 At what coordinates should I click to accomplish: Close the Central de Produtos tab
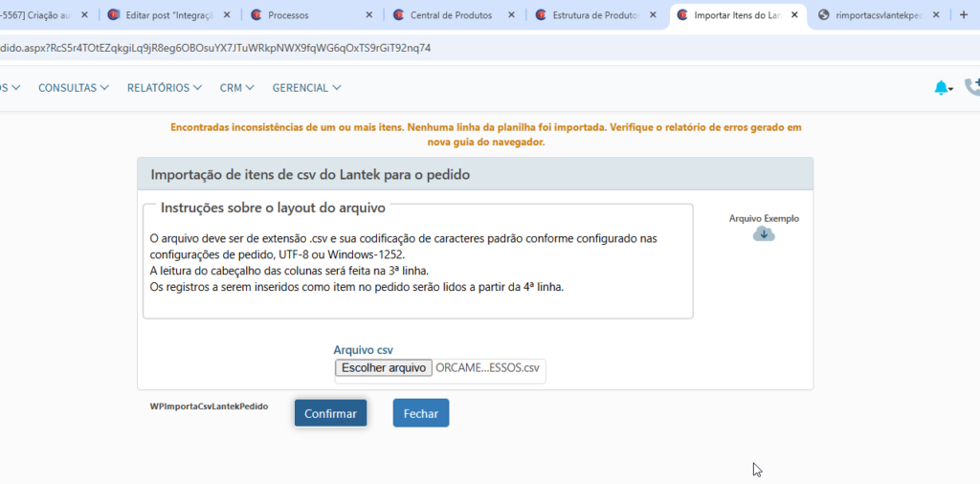pos(511,15)
